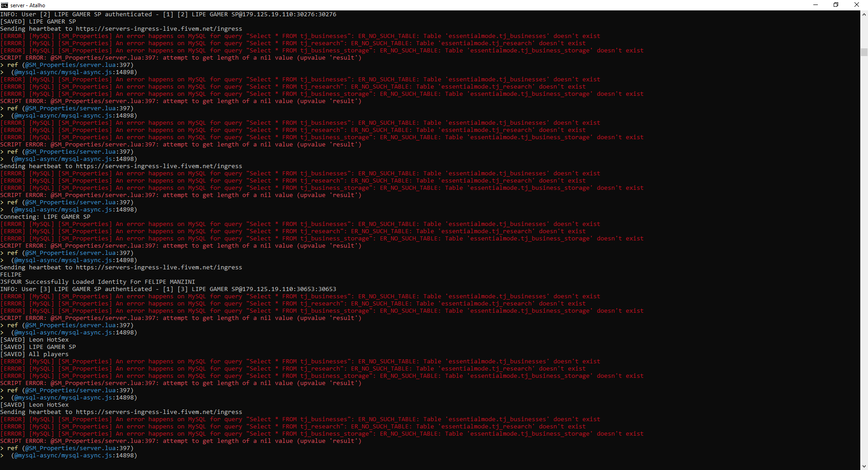
Task: Click the '[SAVED] All players' log entry
Action: tap(34, 354)
